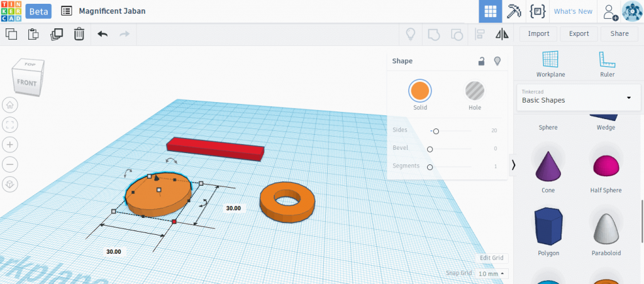Toggle the lock icon in the Shape panel
The height and width of the screenshot is (284, 644).
(481, 61)
